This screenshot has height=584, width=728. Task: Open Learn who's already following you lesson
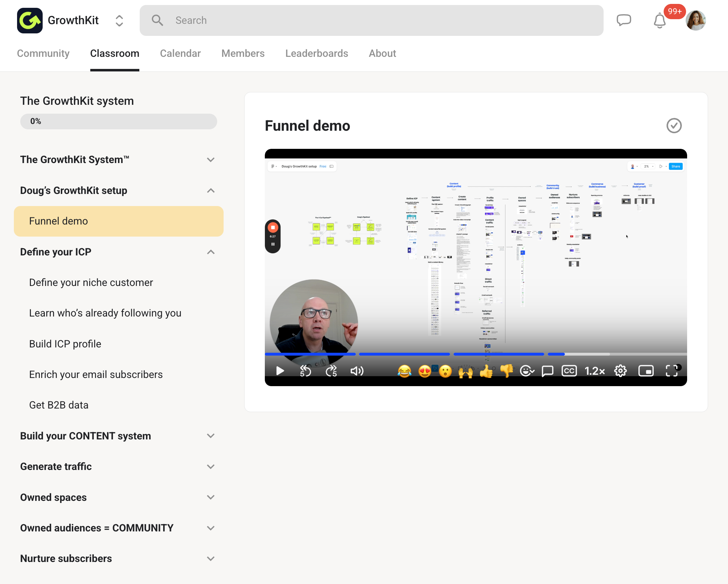(105, 313)
